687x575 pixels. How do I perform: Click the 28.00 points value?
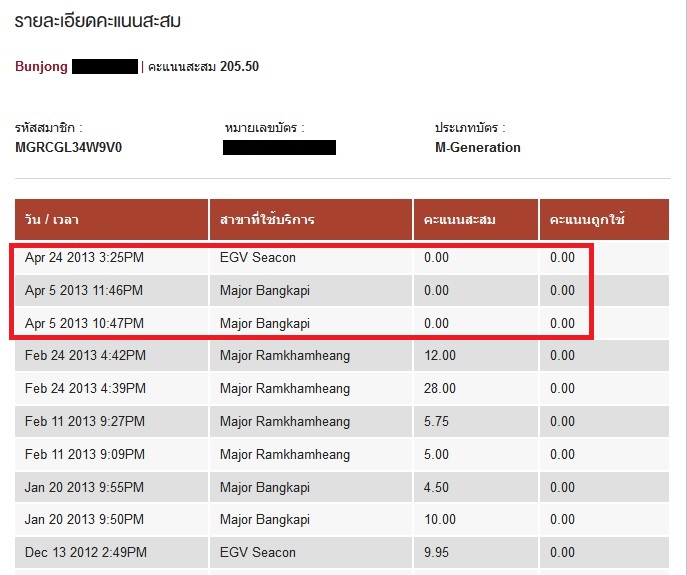[x=439, y=388]
